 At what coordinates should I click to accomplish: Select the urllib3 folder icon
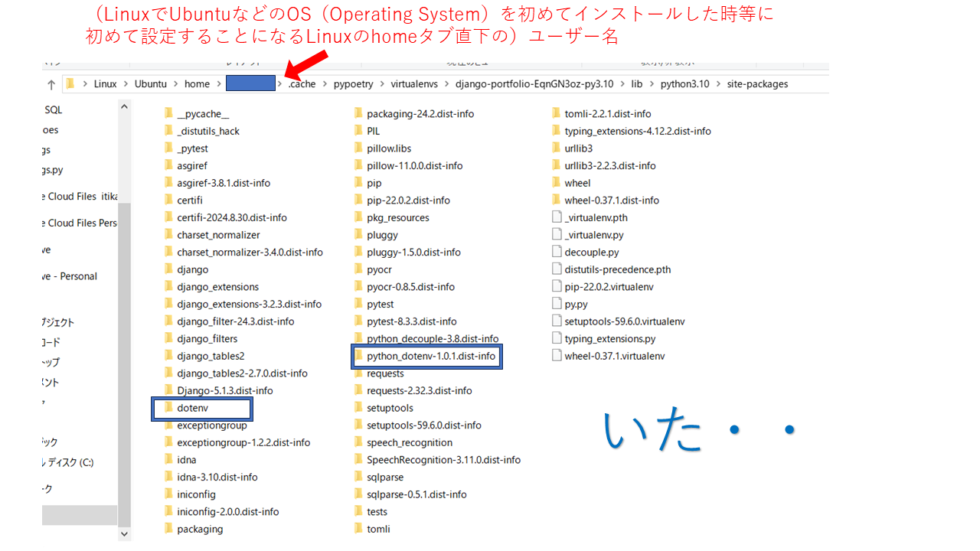coord(557,148)
